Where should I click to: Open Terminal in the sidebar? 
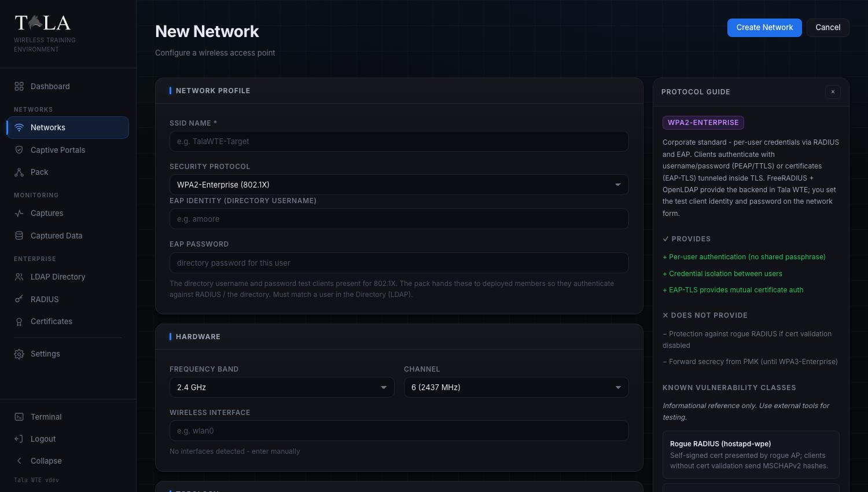[x=68, y=417]
